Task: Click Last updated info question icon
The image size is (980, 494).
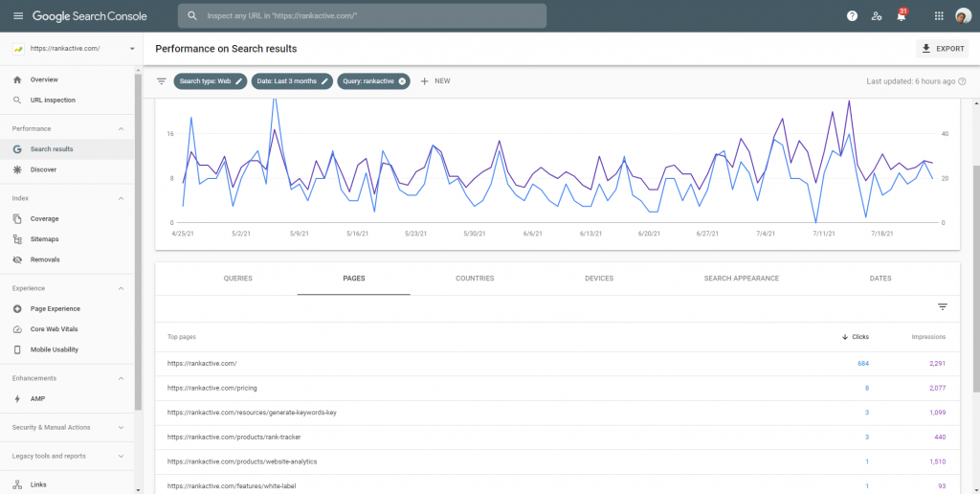Action: (x=962, y=81)
